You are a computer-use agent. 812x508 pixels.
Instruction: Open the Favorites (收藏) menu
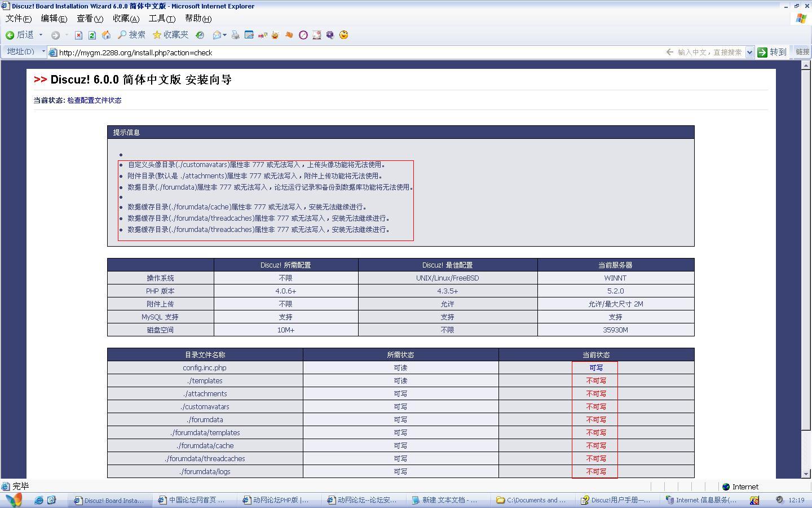126,19
